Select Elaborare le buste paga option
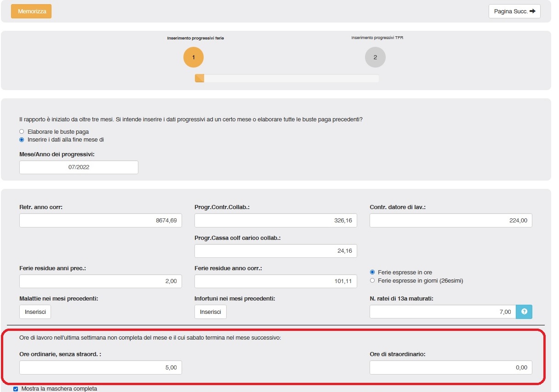This screenshot has height=392, width=559. click(22, 132)
